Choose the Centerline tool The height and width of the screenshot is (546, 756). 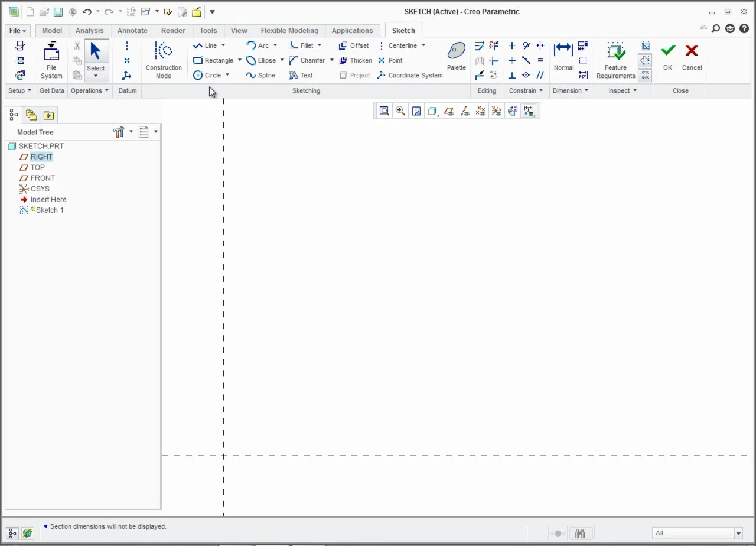coord(397,45)
